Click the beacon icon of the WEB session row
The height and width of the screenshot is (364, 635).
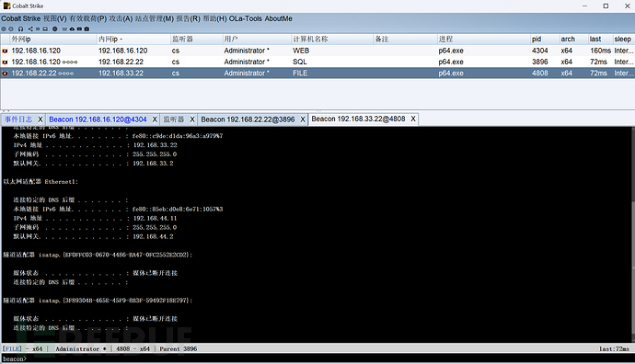coord(5,51)
